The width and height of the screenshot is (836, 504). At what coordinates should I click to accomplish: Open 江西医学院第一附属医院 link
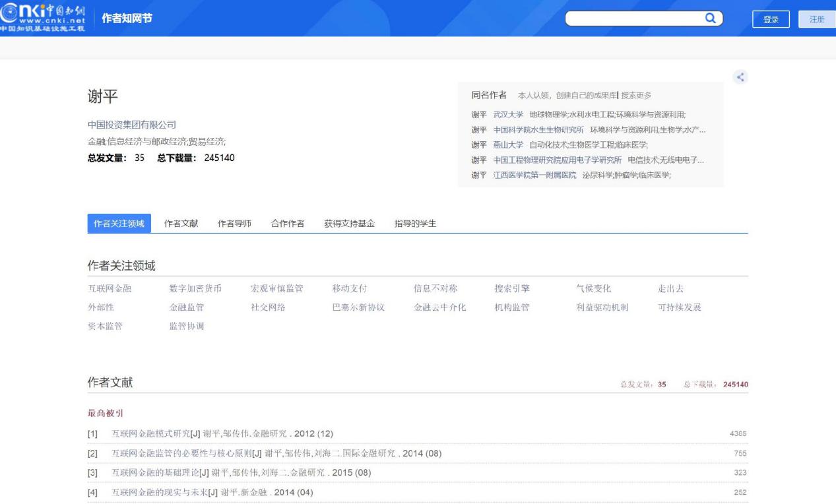tap(534, 175)
